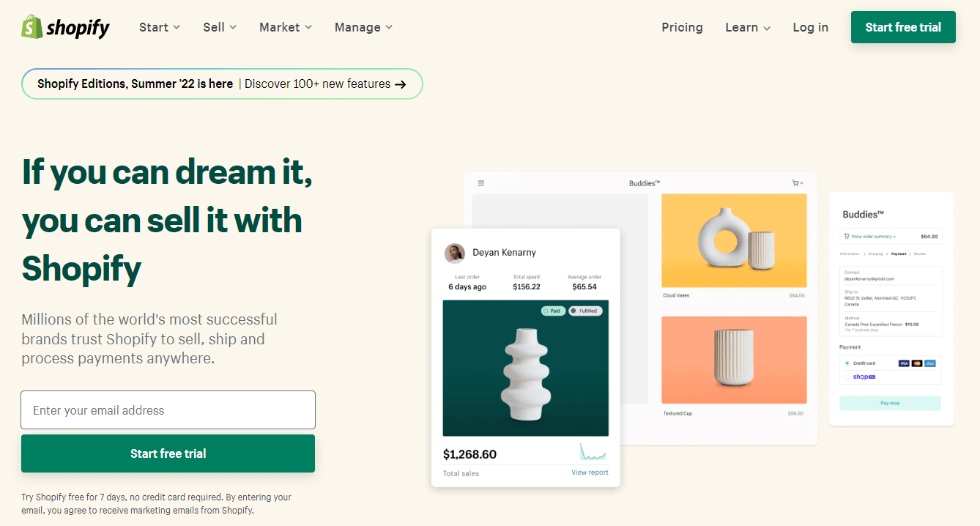
Task: Select the Shop Pay radio option
Action: [x=847, y=377]
